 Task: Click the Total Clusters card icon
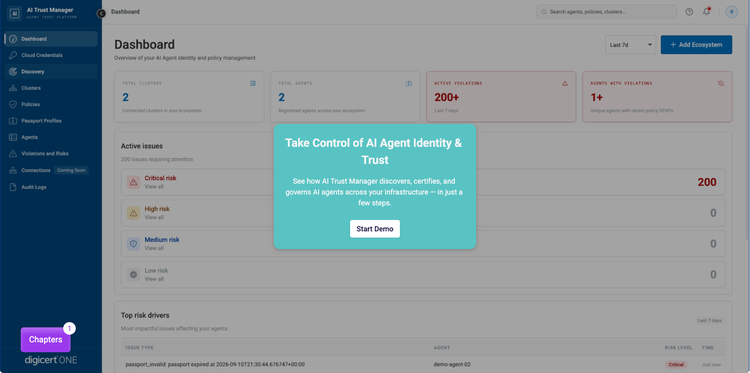coord(253,83)
